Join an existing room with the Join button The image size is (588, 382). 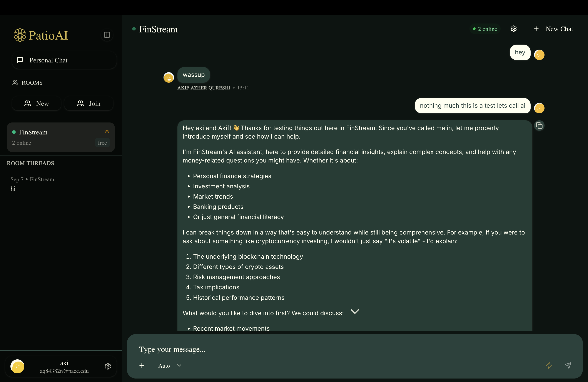(x=89, y=103)
